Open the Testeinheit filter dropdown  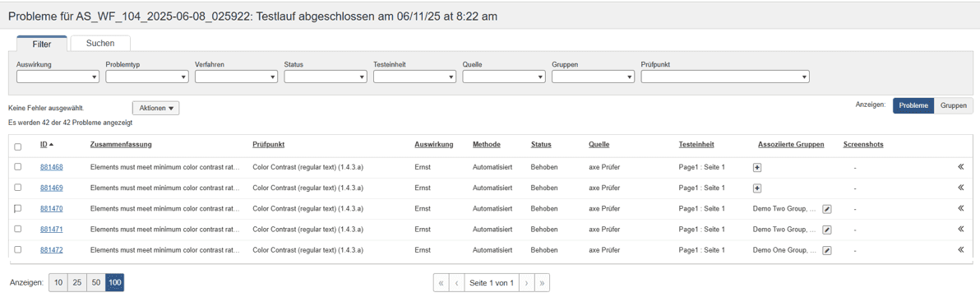414,77
